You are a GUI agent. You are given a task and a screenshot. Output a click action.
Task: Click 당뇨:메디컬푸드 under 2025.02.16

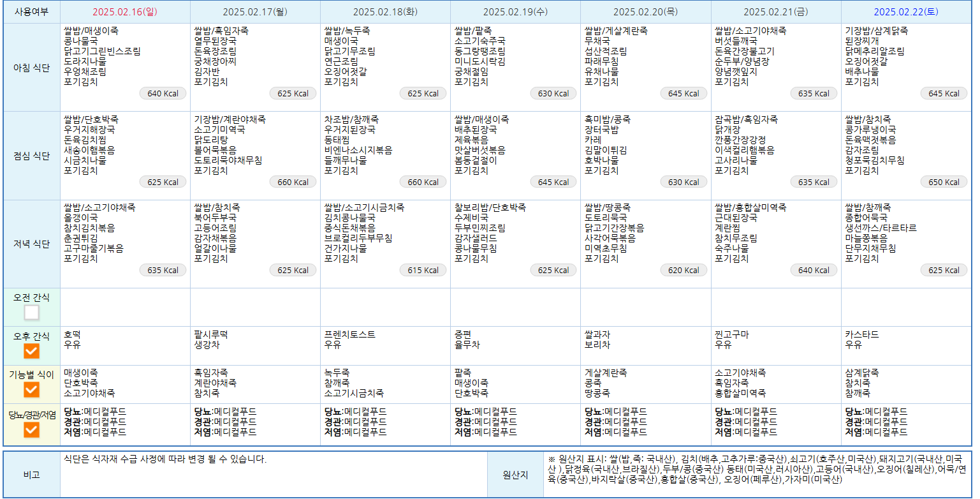tap(95, 412)
